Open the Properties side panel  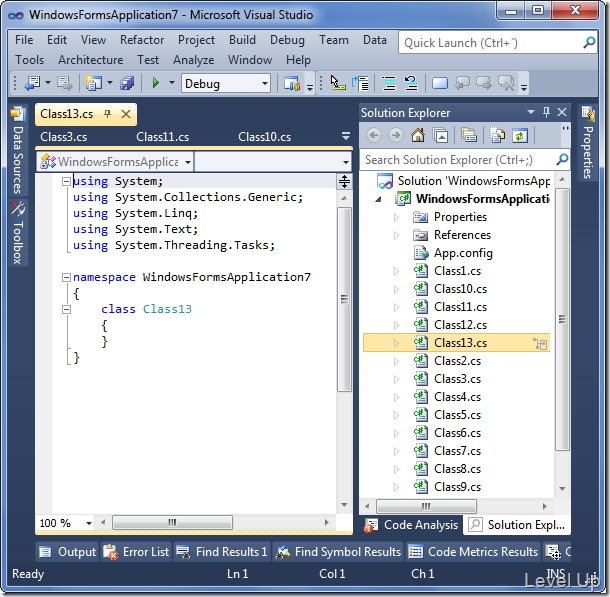coord(588,142)
